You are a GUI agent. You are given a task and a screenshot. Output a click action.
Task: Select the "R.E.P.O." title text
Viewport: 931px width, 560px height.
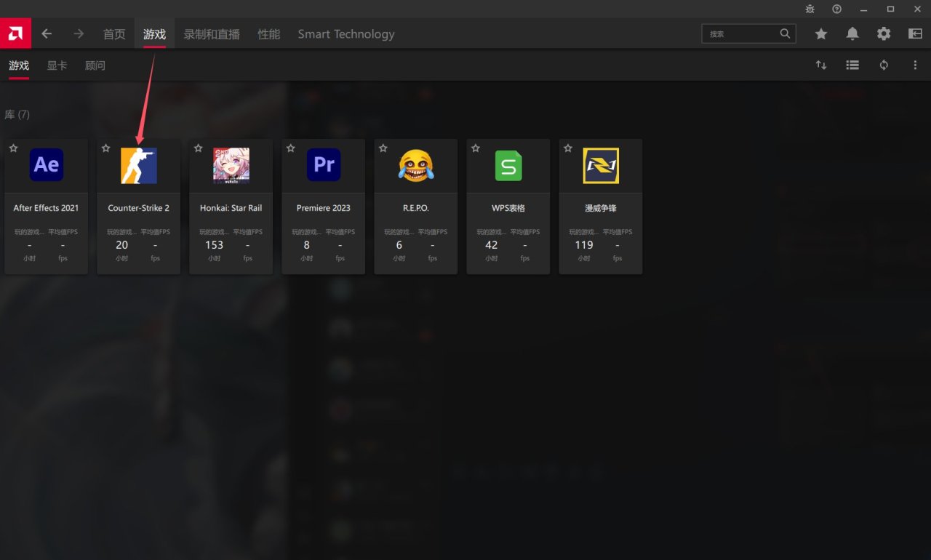pyautogui.click(x=416, y=208)
